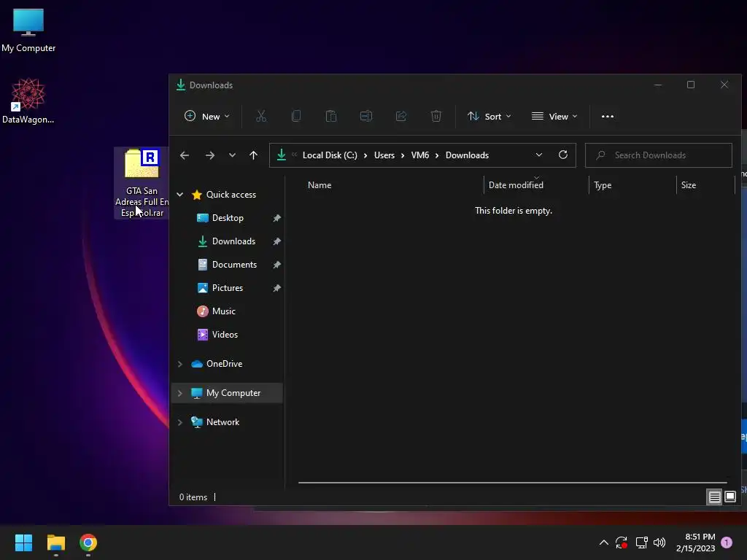Click the Delete trash icon
747x560 pixels.
point(436,116)
